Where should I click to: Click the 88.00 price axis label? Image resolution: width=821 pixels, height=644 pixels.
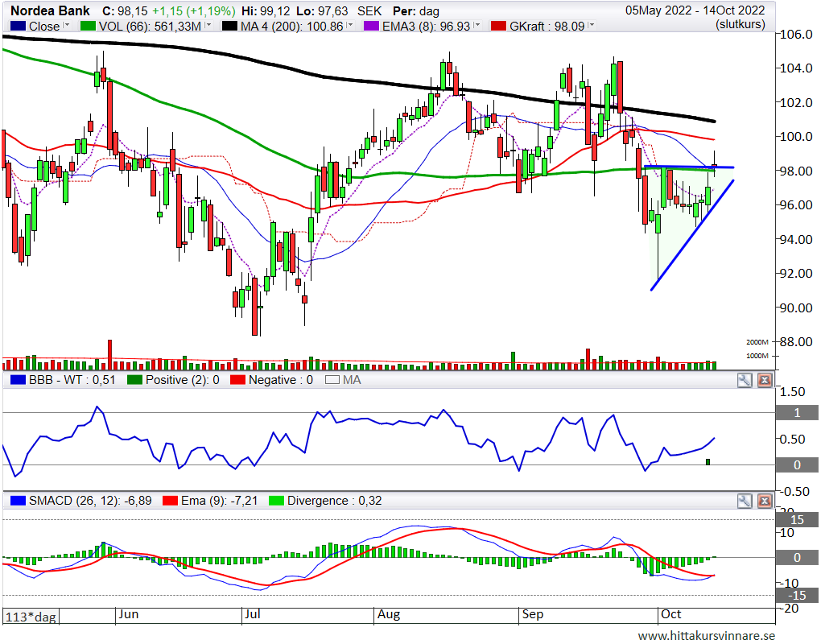point(796,342)
